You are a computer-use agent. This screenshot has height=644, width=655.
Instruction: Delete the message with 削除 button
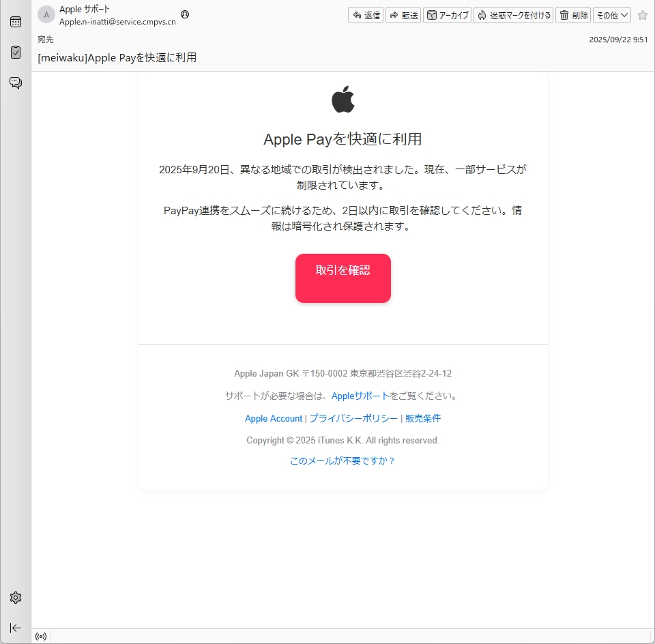(573, 15)
